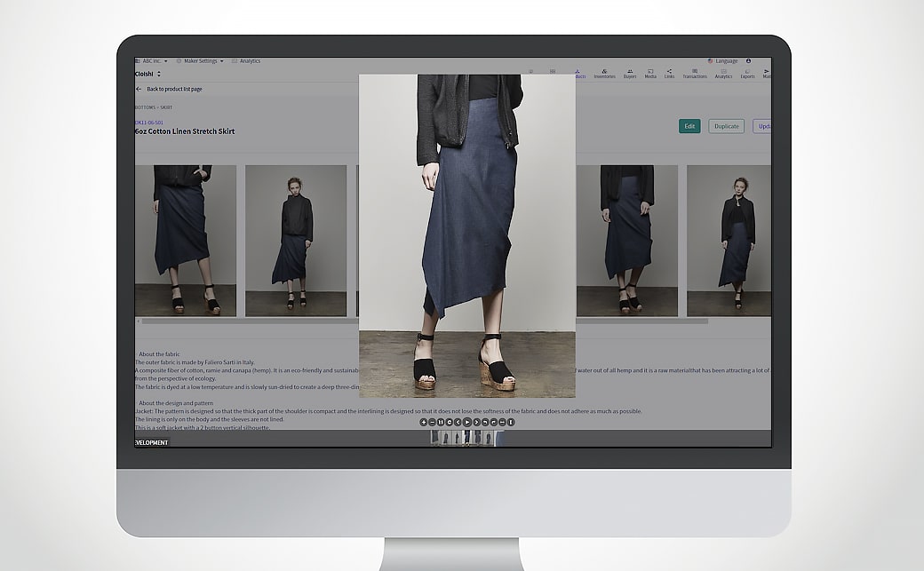The height and width of the screenshot is (571, 924).
Task: Open the Media section
Action: 650,74
